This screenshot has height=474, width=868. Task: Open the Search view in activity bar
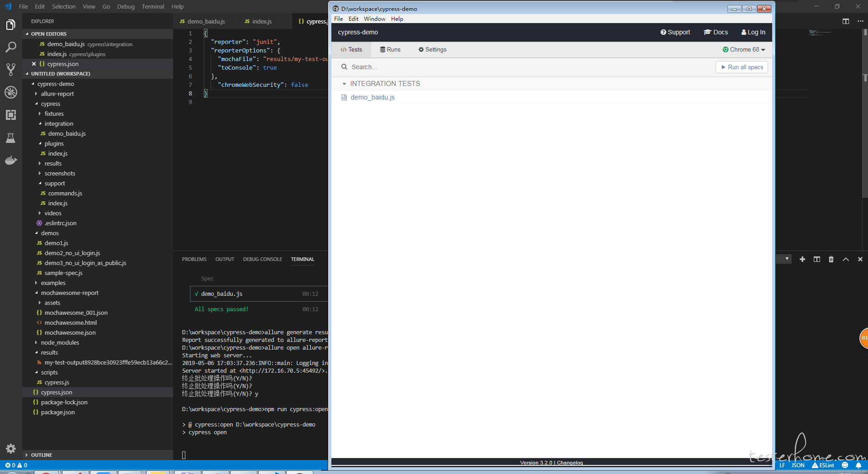click(11, 47)
